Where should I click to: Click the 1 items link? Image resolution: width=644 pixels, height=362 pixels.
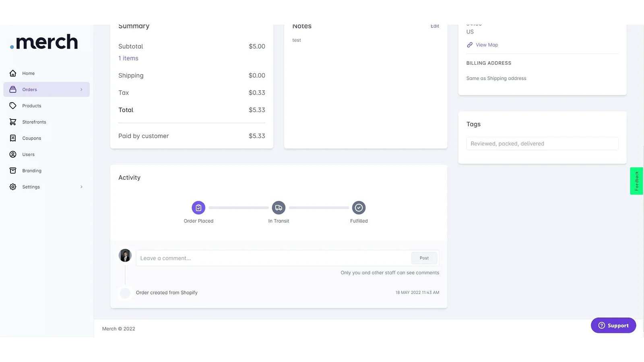coord(128,58)
